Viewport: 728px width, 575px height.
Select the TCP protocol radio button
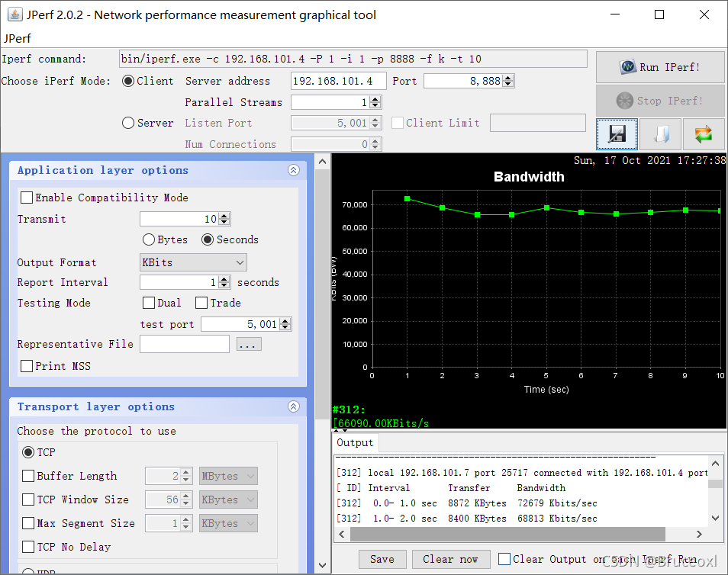[x=28, y=452]
